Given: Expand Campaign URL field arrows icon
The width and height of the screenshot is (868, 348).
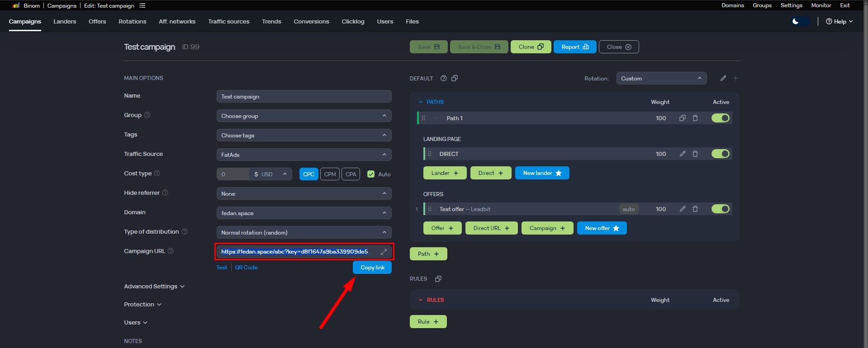Looking at the screenshot, I should click(384, 252).
